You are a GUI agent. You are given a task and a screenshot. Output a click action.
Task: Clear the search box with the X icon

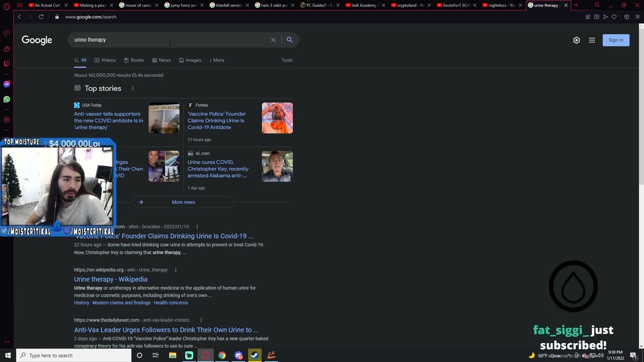[x=273, y=40]
